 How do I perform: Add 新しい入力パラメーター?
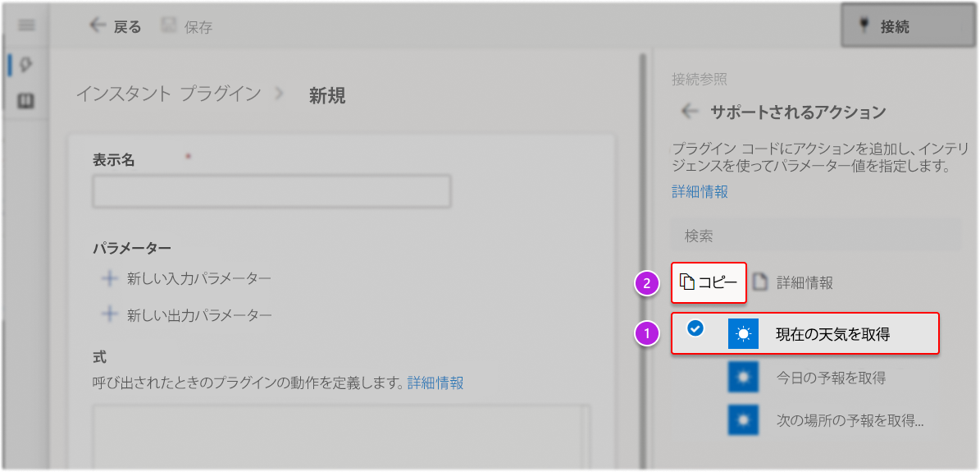[186, 278]
